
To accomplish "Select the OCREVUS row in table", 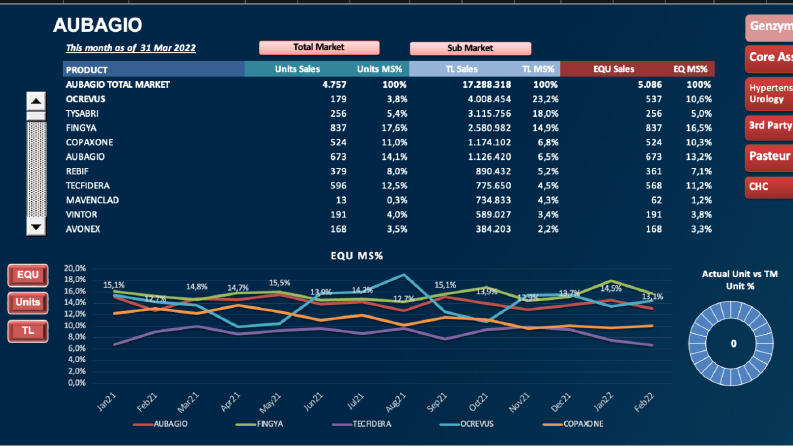I will pos(388,99).
